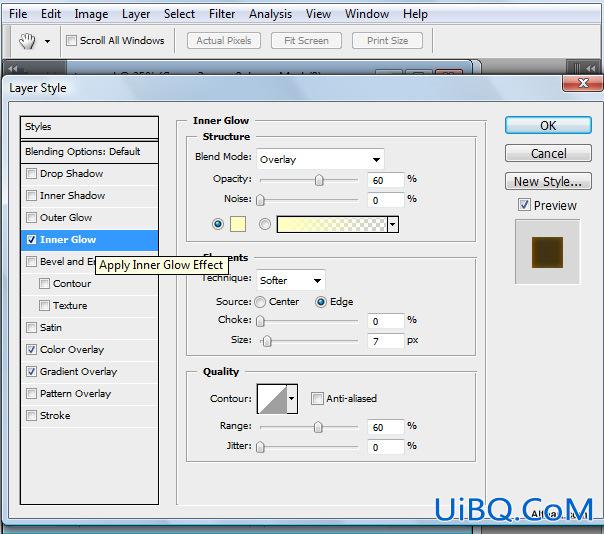Image resolution: width=604 pixels, height=534 pixels.
Task: Click the Opacity slider handle
Action: pyautogui.click(x=319, y=180)
